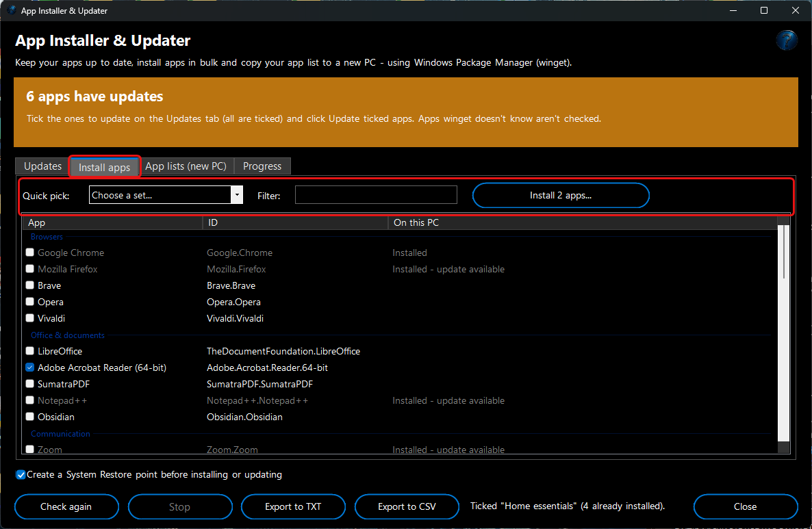Image resolution: width=812 pixels, height=529 pixels.
Task: Tick the SumatraPDF checkbox
Action: 30,384
